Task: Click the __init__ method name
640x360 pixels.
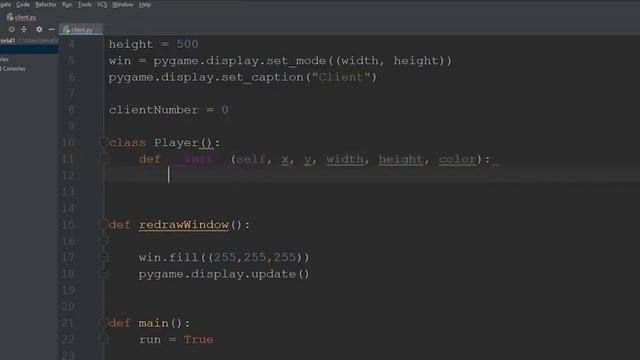Action: pyautogui.click(x=198, y=159)
